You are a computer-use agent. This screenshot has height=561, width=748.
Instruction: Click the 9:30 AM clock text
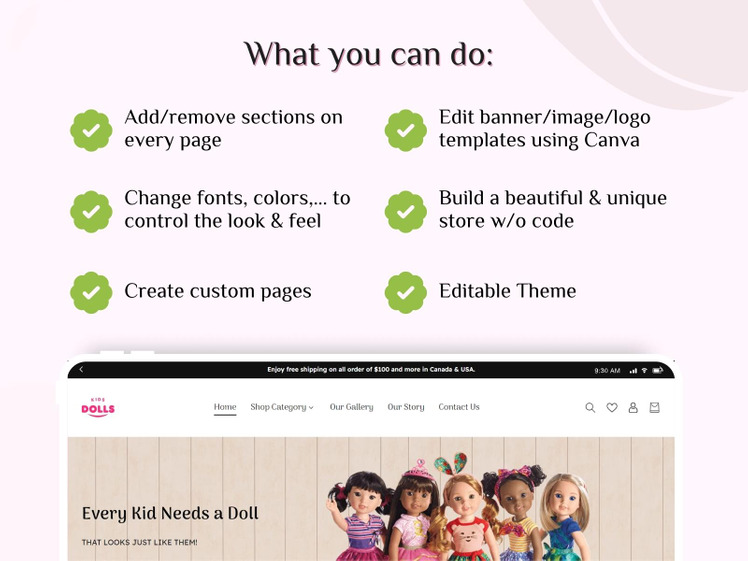coord(607,370)
